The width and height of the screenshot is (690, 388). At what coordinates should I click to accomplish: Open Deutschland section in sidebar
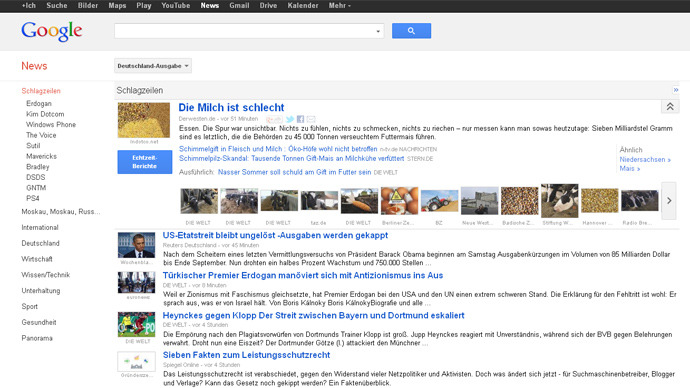tap(40, 243)
